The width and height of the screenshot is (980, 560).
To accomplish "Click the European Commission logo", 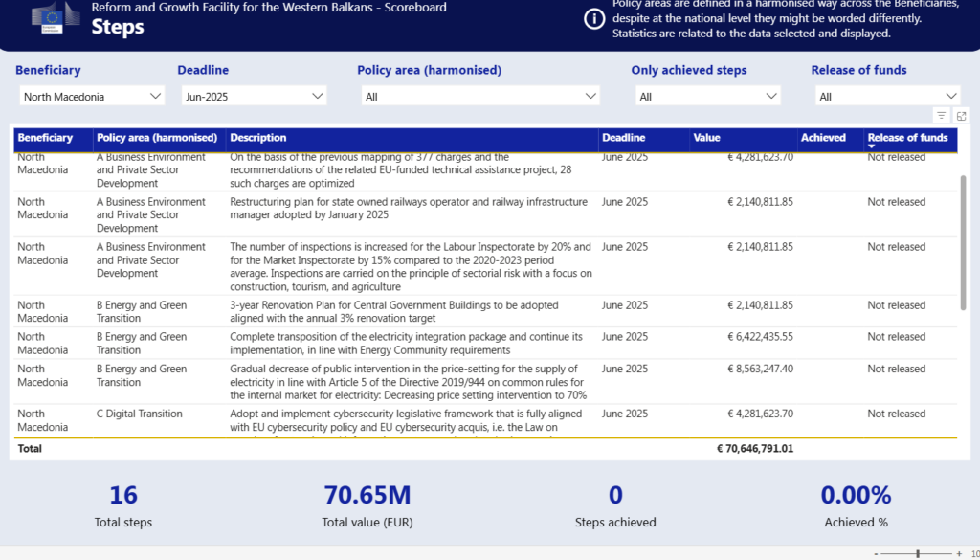I will [56, 18].
